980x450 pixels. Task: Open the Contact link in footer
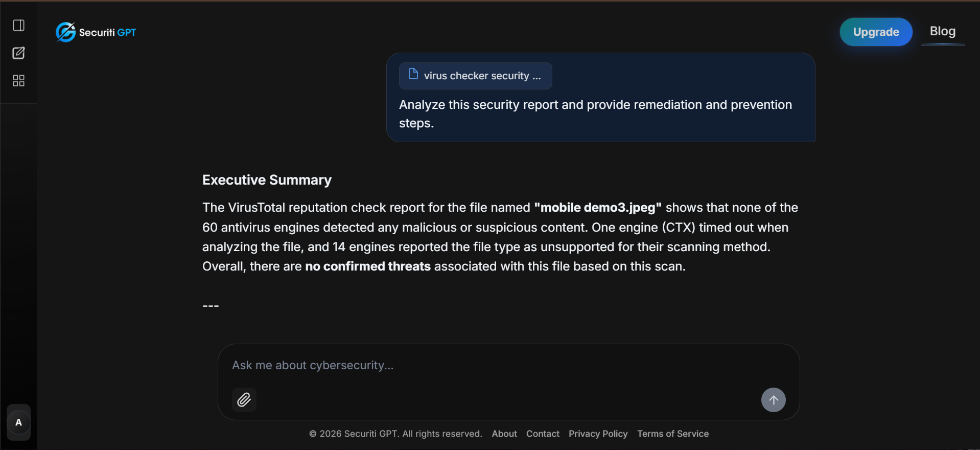pos(543,434)
